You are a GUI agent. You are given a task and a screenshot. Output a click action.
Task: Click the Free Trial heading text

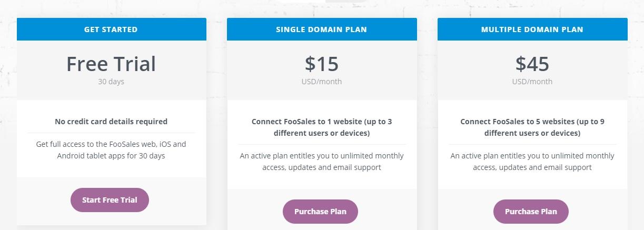tap(111, 64)
